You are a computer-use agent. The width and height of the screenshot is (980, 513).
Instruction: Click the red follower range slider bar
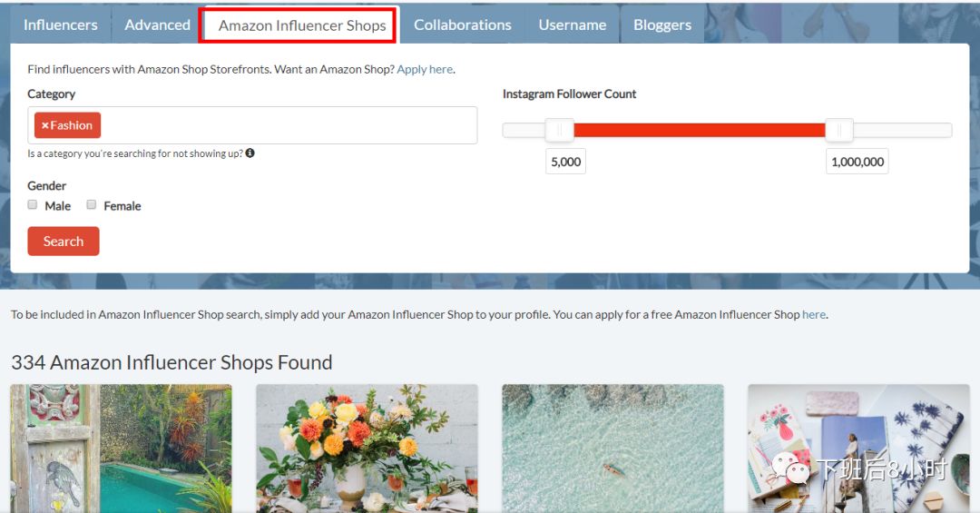coord(700,130)
